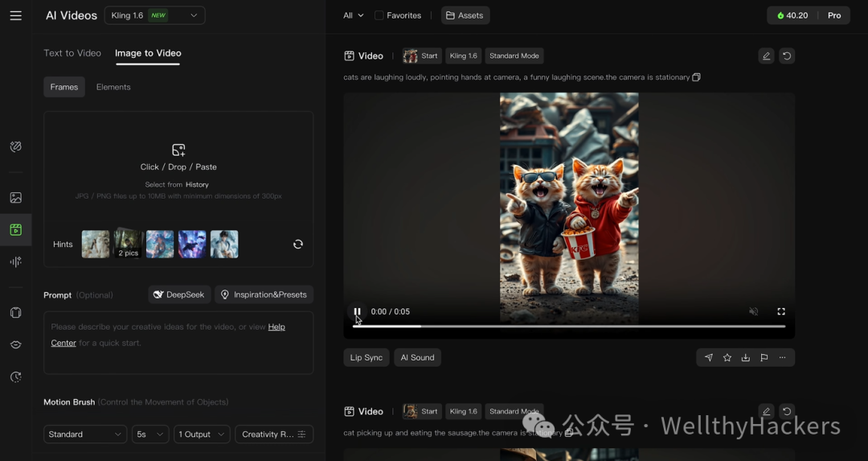Switch to Text to Video tab
The height and width of the screenshot is (461, 868).
(72, 53)
